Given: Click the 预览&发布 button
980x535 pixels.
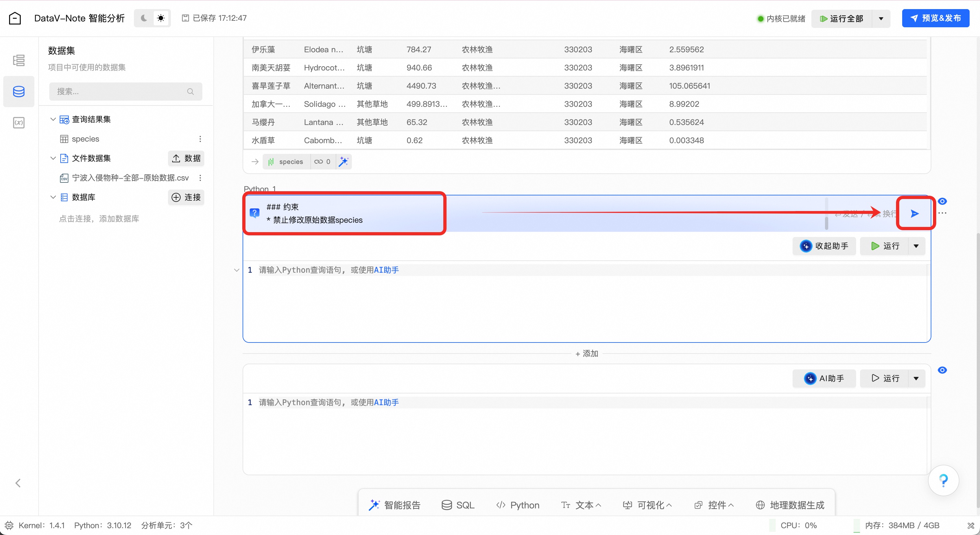Looking at the screenshot, I should pyautogui.click(x=936, y=18).
